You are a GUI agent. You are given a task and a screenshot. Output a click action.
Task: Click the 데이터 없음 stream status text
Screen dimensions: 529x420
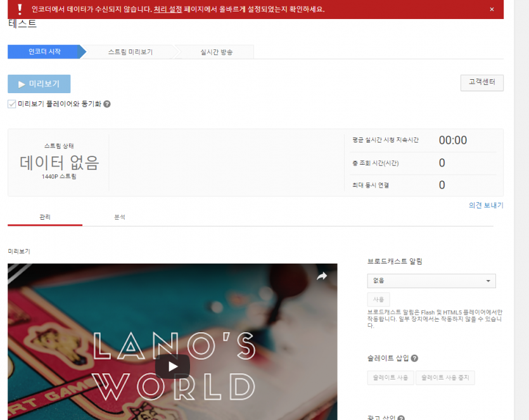tap(59, 163)
